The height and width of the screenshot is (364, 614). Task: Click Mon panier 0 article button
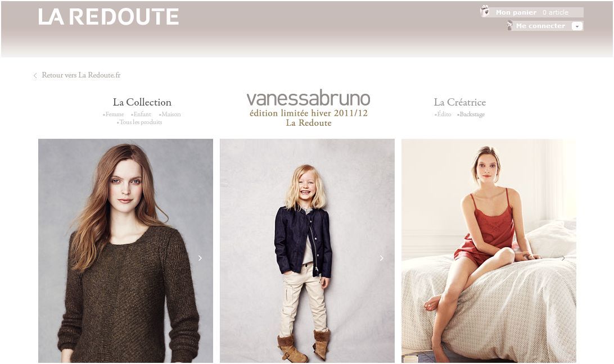tap(532, 12)
